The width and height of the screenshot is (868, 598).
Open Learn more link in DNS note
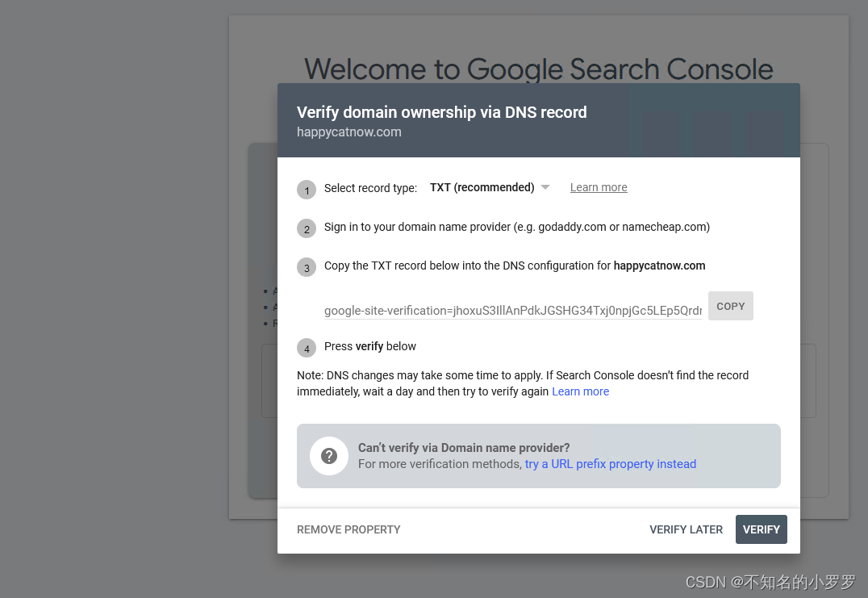(580, 391)
